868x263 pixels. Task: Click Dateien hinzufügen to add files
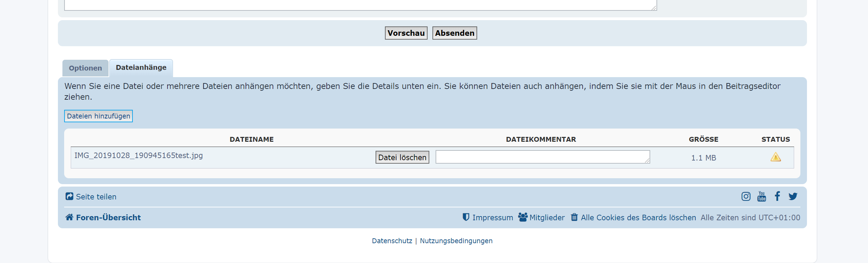[98, 116]
